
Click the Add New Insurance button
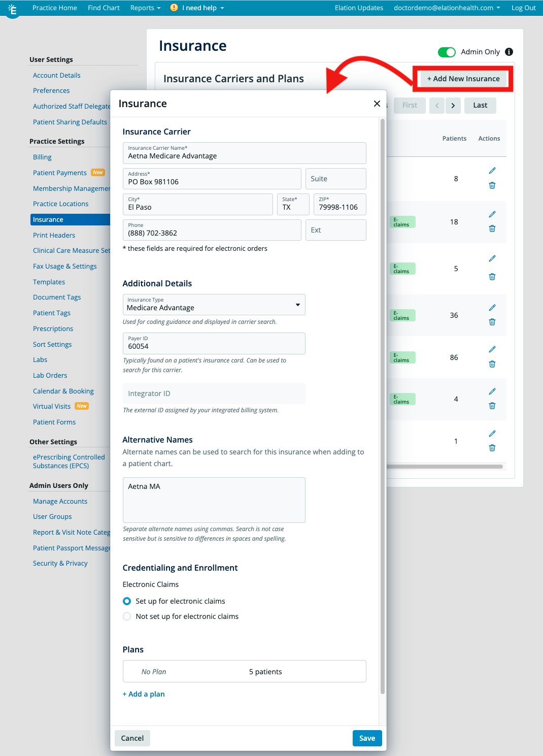[x=462, y=79]
